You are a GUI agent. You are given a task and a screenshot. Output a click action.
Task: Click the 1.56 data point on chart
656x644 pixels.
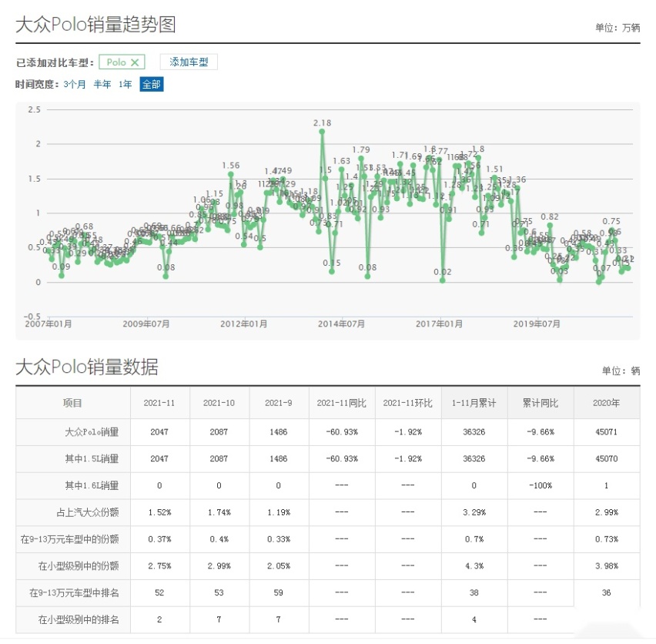point(231,175)
